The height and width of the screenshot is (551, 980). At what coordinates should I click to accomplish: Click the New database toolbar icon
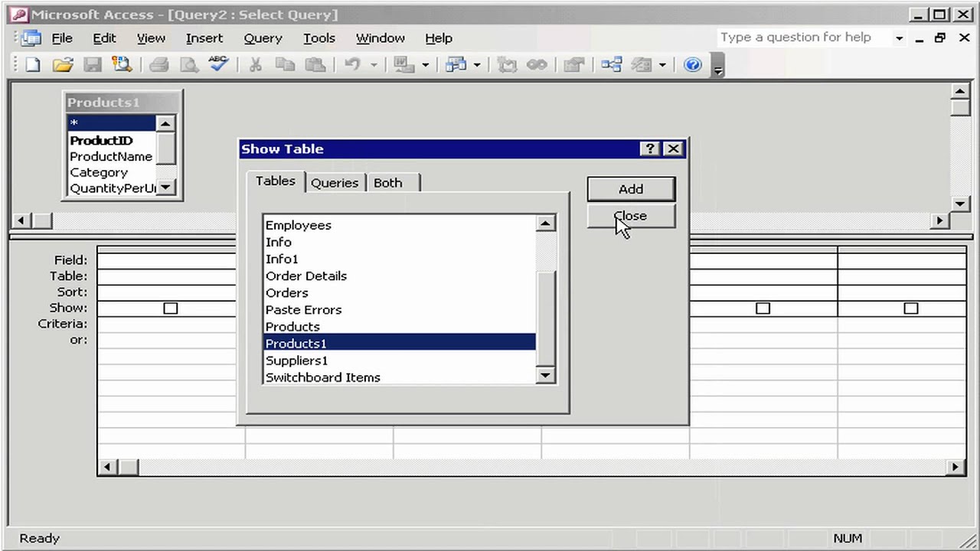pyautogui.click(x=33, y=65)
